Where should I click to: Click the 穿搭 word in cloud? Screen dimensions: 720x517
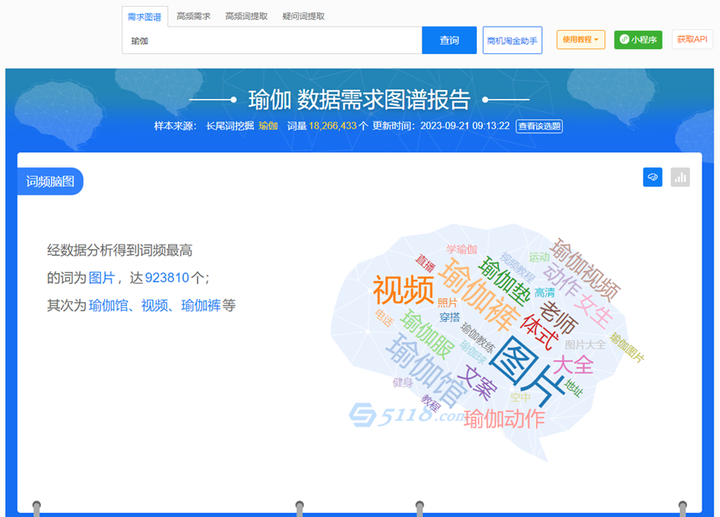tap(450, 317)
